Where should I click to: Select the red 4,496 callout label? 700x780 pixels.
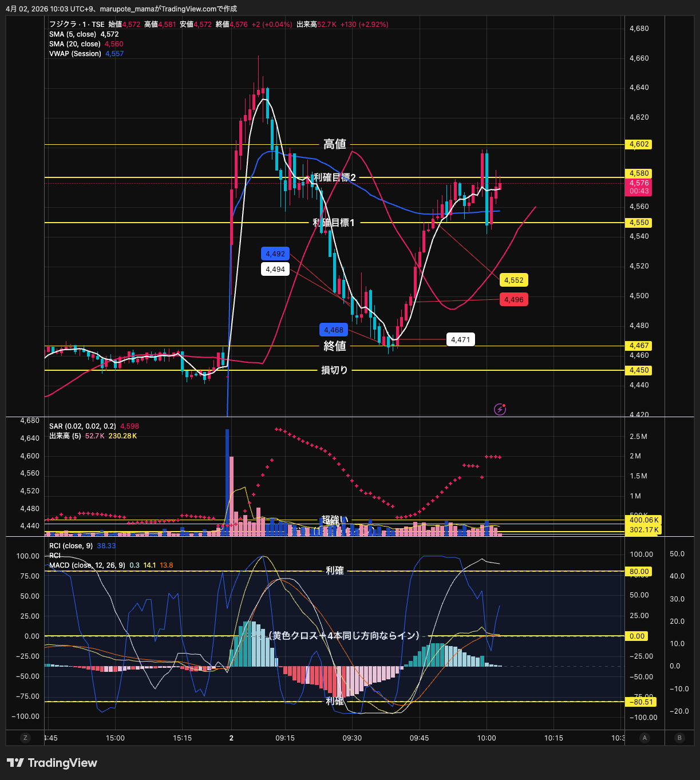point(513,300)
